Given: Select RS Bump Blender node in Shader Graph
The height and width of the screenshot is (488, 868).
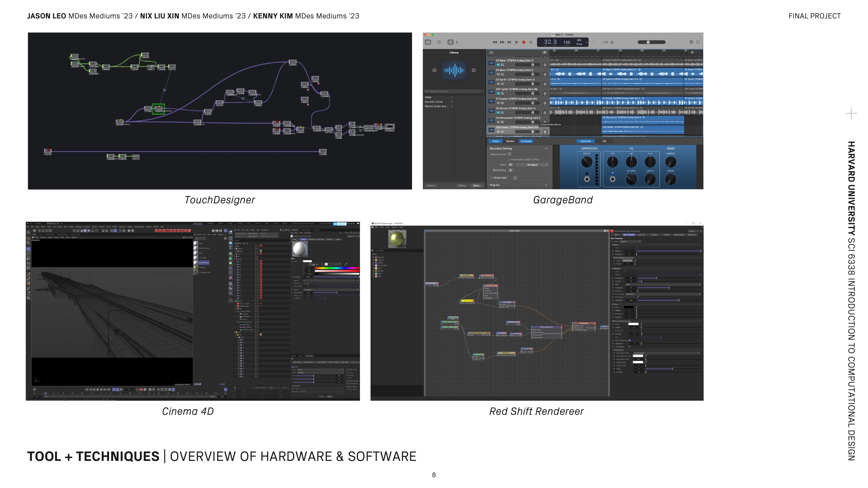Looking at the screenshot, I should [x=547, y=332].
